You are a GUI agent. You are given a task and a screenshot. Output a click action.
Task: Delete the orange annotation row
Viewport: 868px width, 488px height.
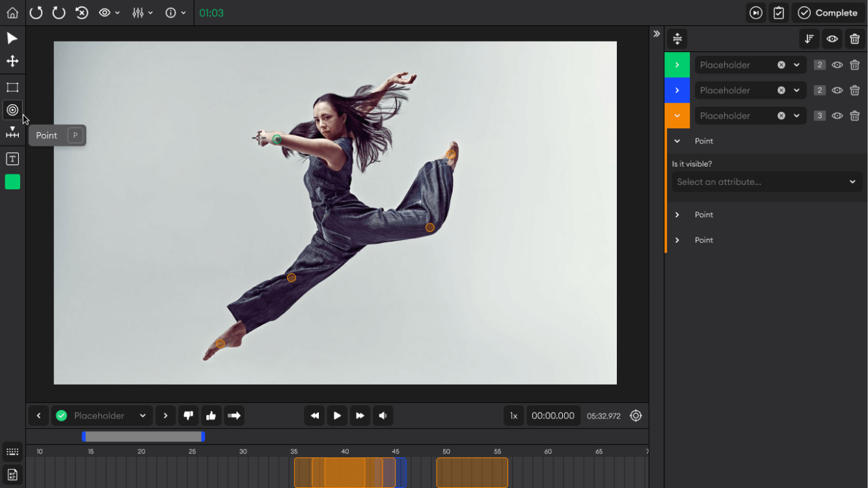pyautogui.click(x=855, y=116)
